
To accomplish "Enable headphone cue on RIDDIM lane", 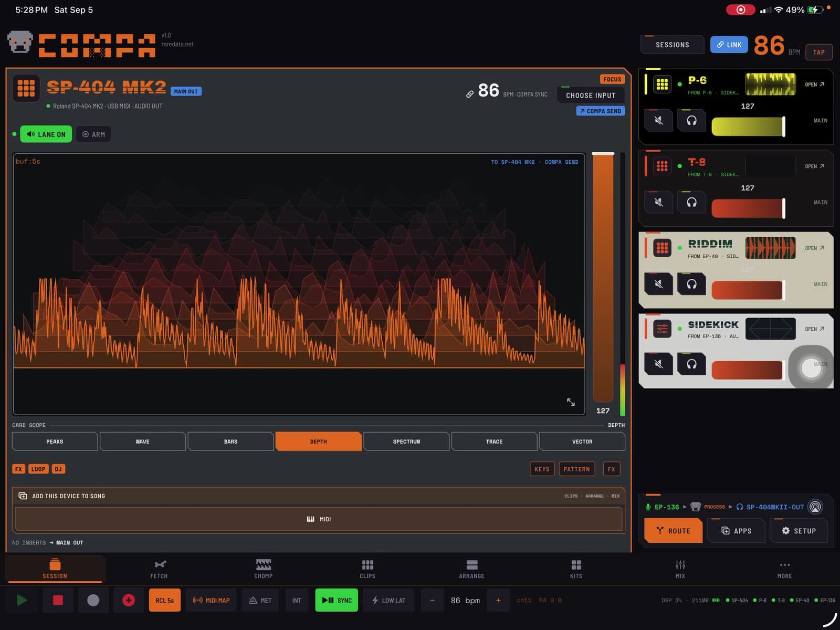I will pos(691,284).
